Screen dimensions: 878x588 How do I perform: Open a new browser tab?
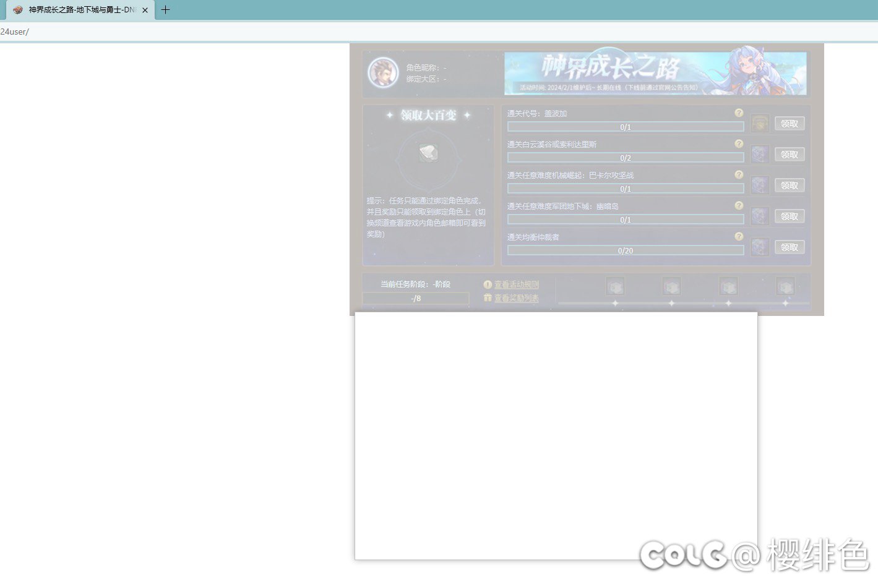coord(165,10)
